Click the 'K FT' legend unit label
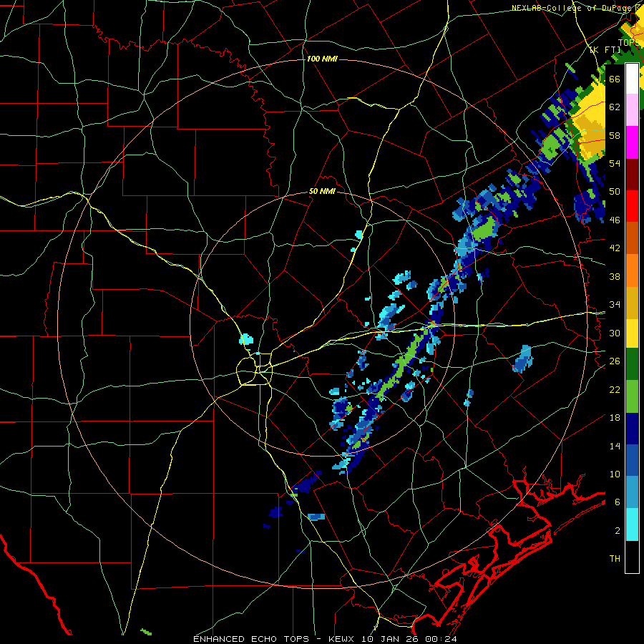This screenshot has height=644, width=644. [x=605, y=49]
